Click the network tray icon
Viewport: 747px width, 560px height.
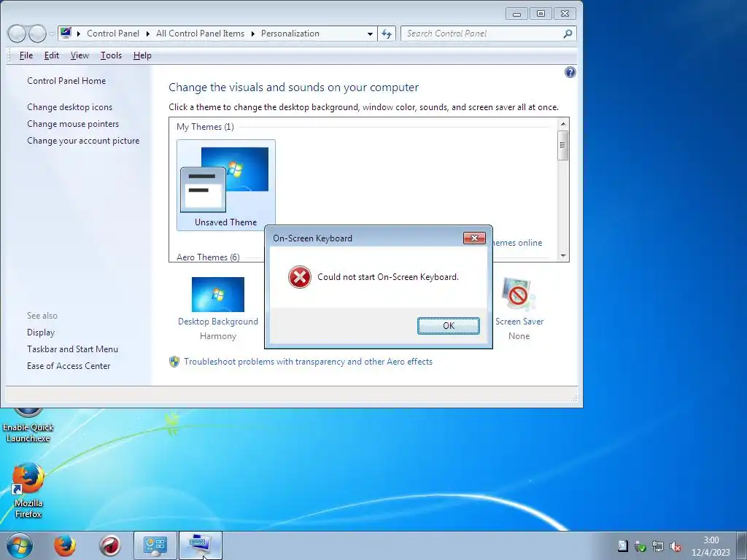658,546
